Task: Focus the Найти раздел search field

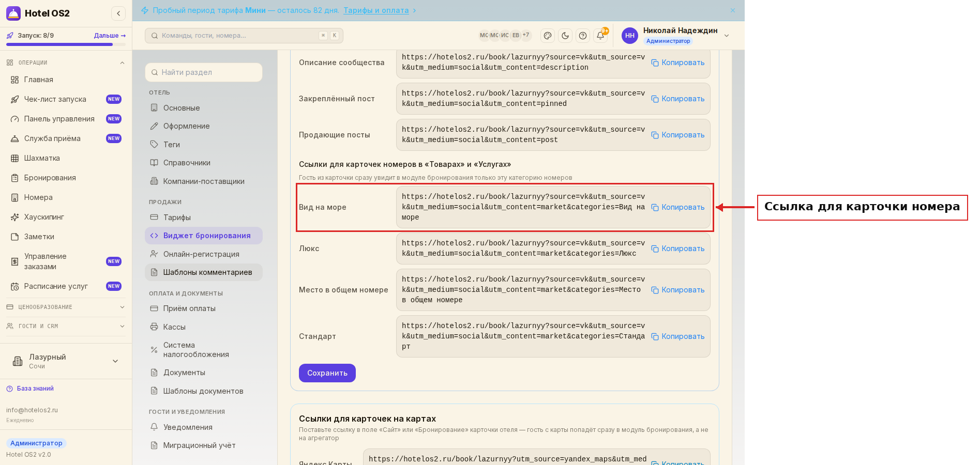Action: [x=204, y=72]
